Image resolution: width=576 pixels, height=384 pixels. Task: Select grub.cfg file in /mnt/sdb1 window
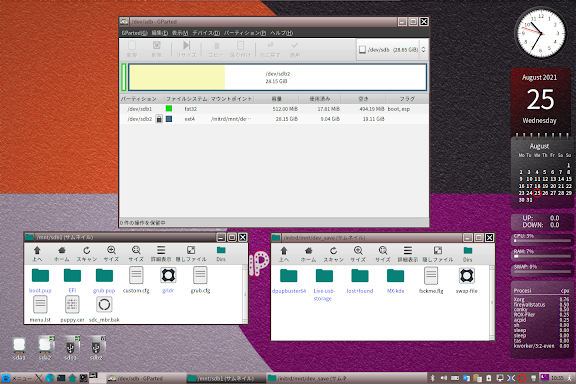200,280
